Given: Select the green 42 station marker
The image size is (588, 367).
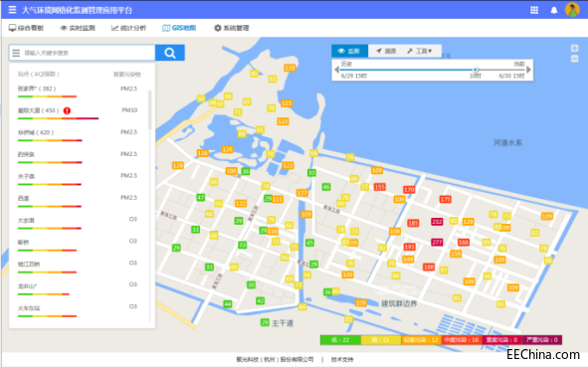Looking at the screenshot, I should point(261,300).
